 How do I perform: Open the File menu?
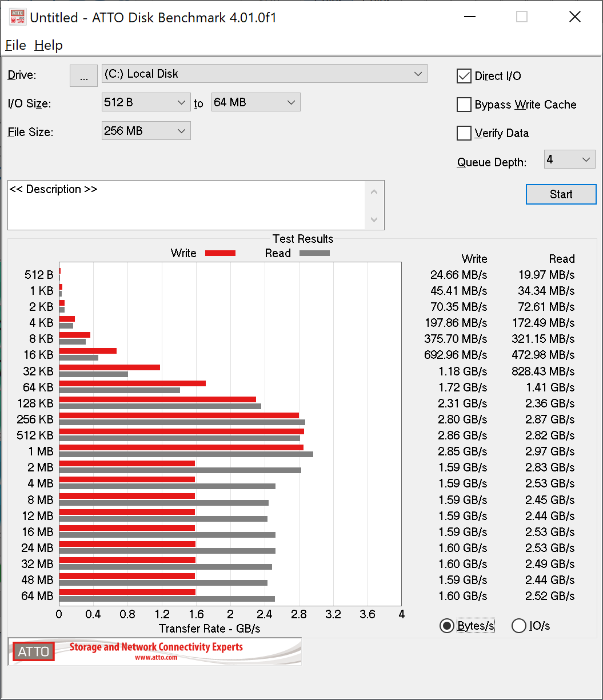[x=16, y=45]
